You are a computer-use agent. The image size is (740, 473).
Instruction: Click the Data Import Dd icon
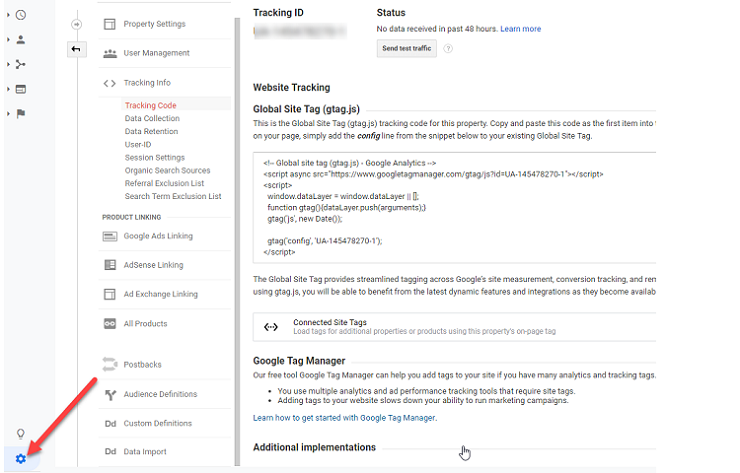click(110, 452)
